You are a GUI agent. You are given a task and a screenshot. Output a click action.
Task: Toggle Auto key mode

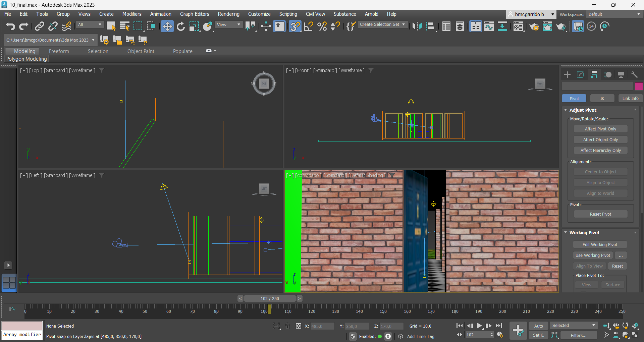pyautogui.click(x=538, y=326)
